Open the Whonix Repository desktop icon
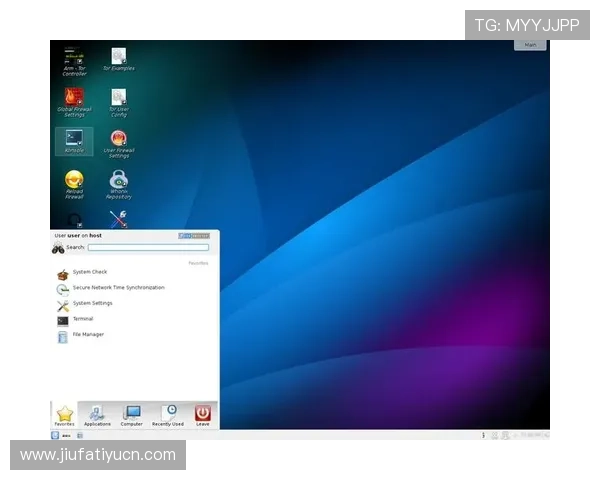Viewport: 600px width, 480px height. coord(119,181)
